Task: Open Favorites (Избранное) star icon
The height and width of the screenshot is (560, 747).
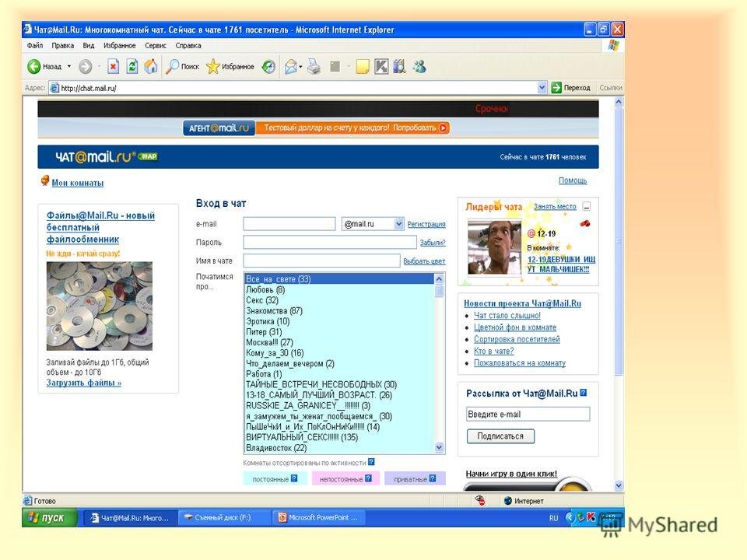Action: click(213, 67)
